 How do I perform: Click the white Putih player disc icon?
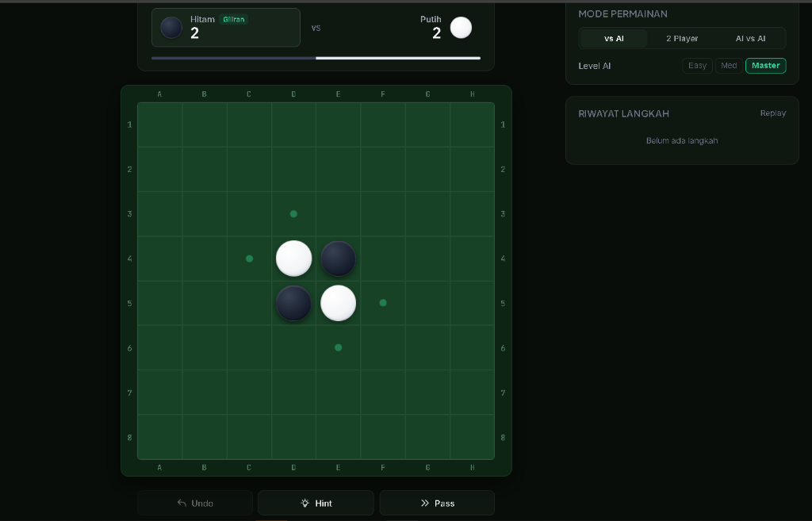(461, 28)
